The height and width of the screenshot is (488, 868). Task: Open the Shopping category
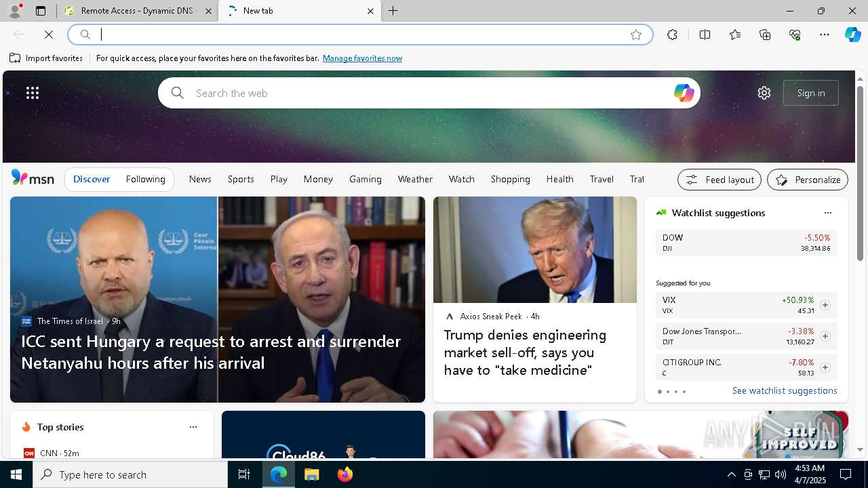511,179
